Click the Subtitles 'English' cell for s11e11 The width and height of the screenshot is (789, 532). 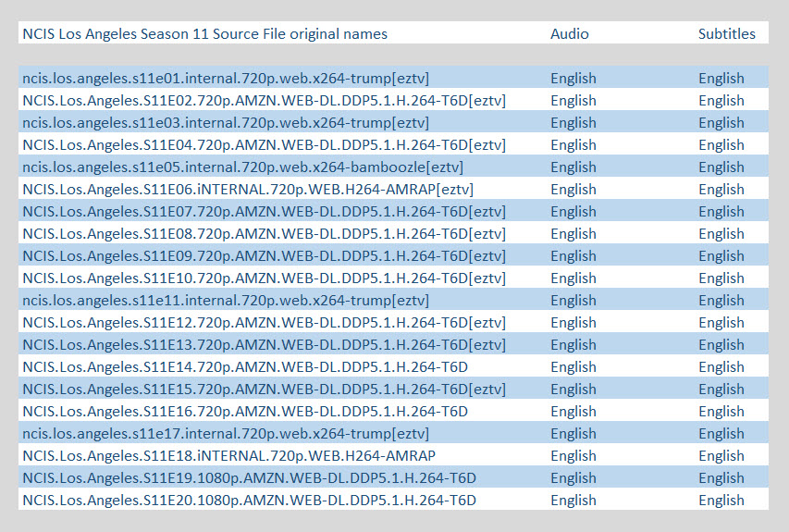click(721, 301)
